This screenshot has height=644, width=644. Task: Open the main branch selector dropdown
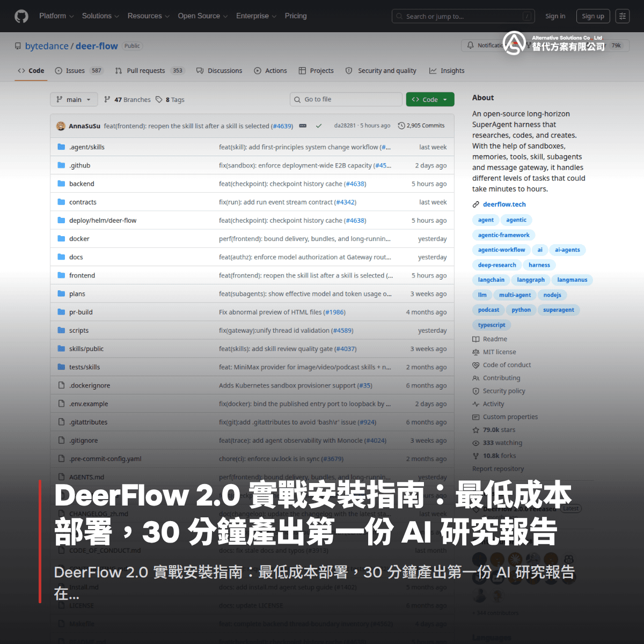click(74, 100)
